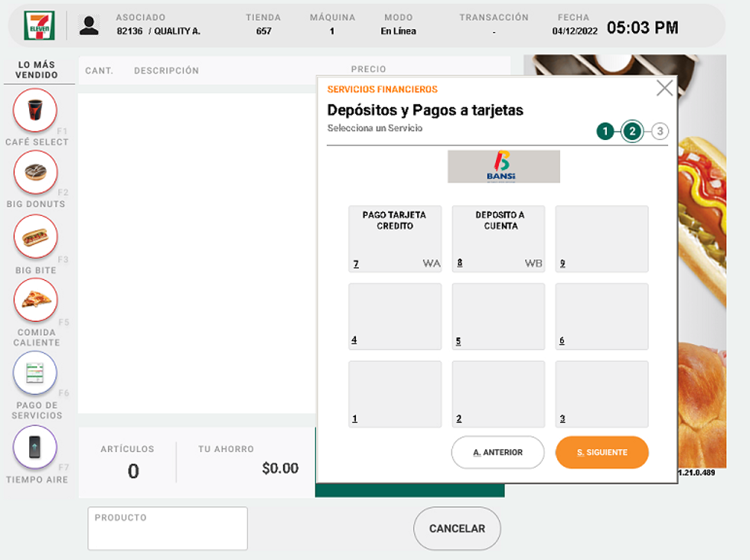Add a Big Bite hot dog
Image resolution: width=750 pixels, height=560 pixels.
(35, 237)
